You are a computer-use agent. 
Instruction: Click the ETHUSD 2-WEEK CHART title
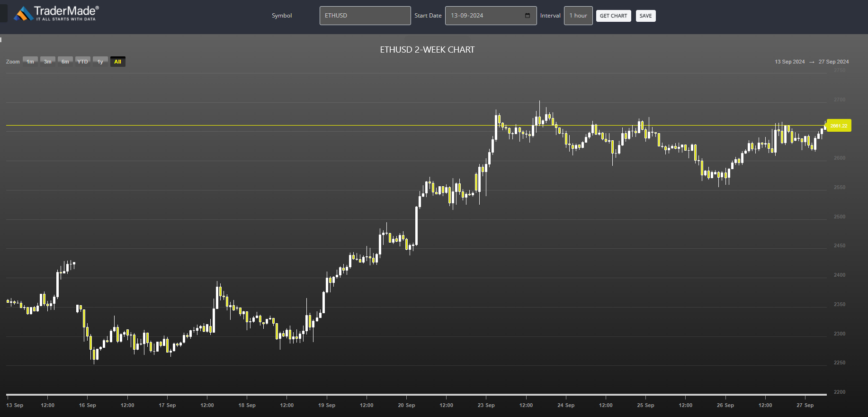427,50
